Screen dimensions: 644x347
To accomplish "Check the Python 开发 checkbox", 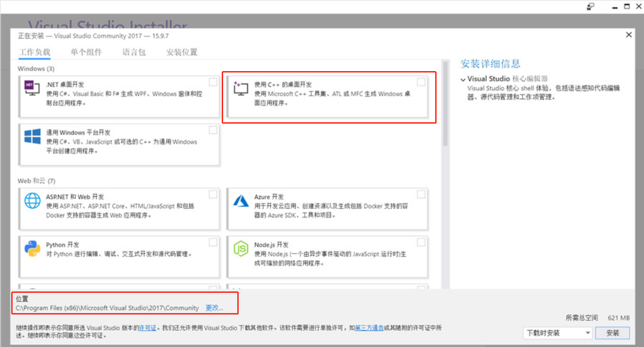I will tap(213, 242).
